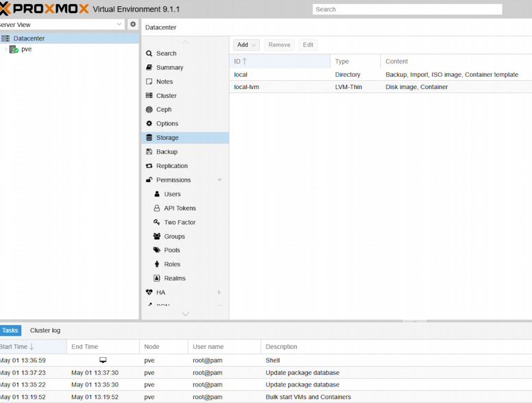Click the Replication arrows icon
This screenshot has height=403, width=532.
[149, 166]
